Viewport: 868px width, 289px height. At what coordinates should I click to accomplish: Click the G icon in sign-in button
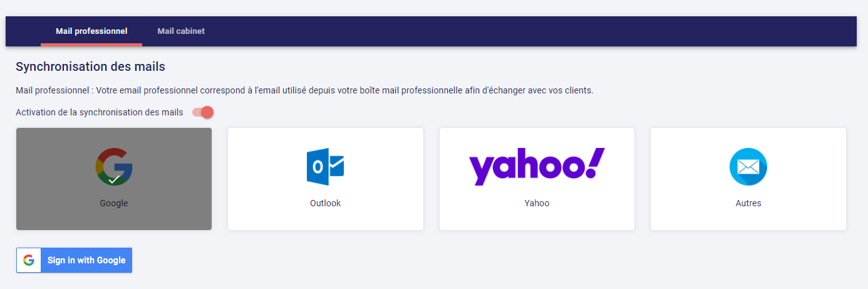click(x=28, y=260)
